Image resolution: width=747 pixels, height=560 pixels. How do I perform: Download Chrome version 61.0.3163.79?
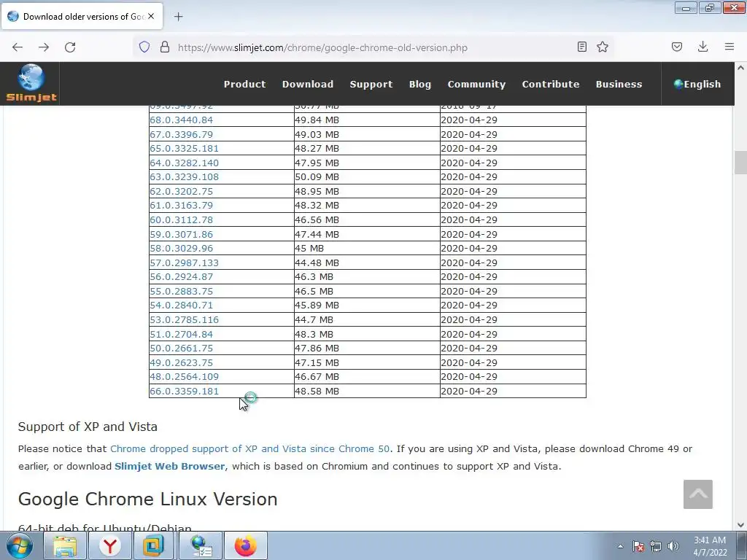[x=181, y=205]
